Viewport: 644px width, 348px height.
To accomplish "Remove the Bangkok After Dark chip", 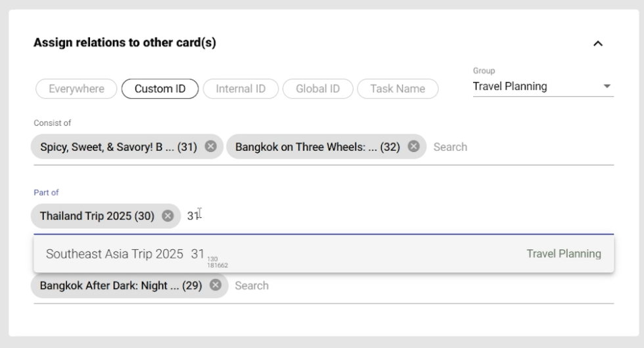I will pyautogui.click(x=215, y=286).
